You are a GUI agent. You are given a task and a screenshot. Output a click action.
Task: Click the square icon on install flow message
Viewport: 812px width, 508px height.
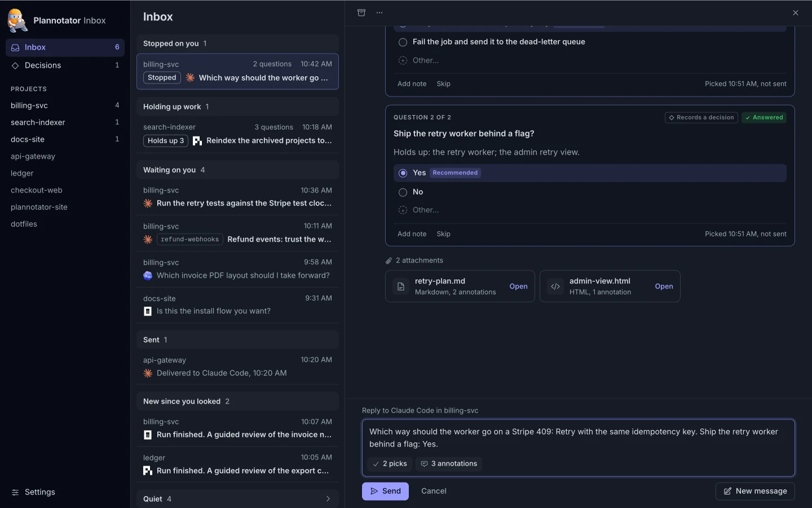(148, 312)
